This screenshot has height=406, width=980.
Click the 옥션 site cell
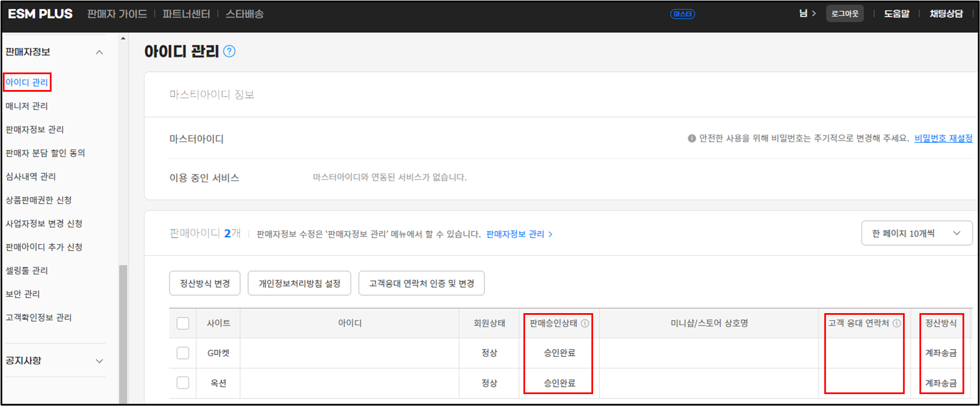tap(218, 383)
